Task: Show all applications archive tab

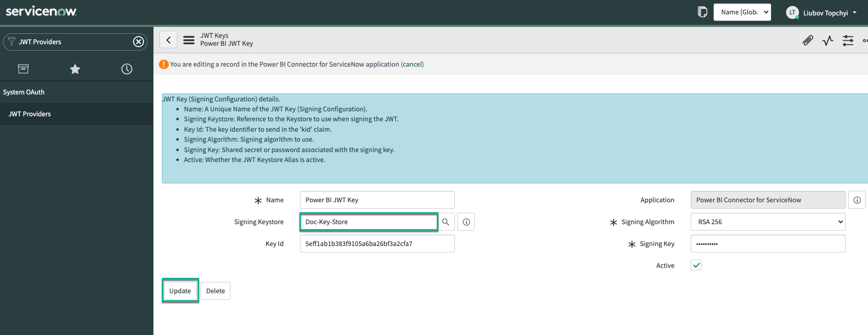Action: click(23, 69)
